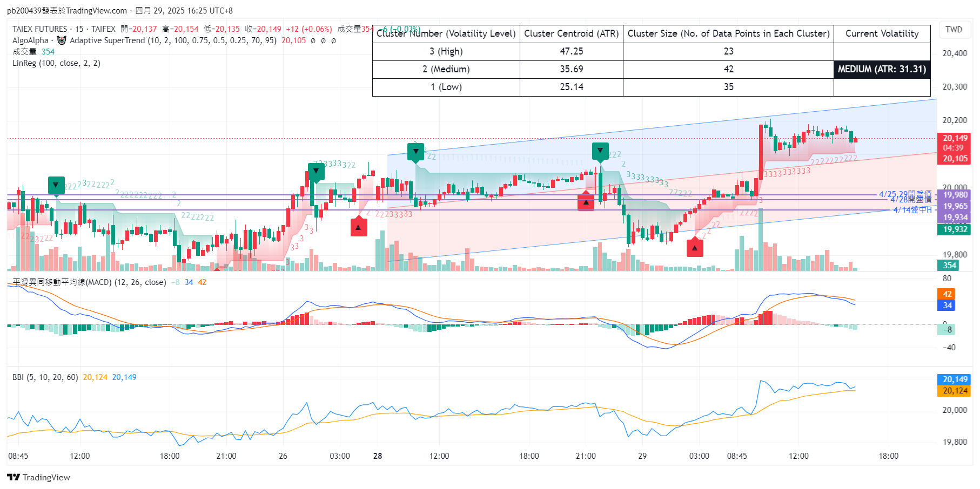Click the -8 histogram axis label
Viewport: 980px width, 489px height.
tap(947, 329)
